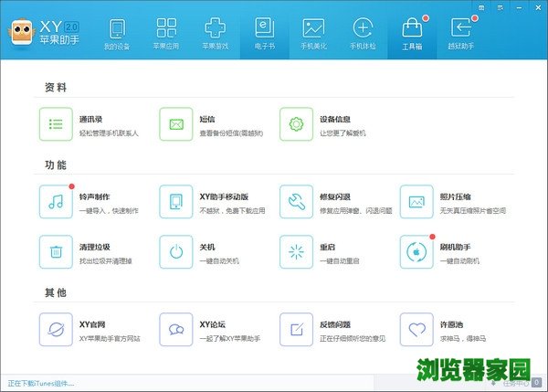Viewport: 548px width, 392px height.
Task: Open the 刷机助手 apple refresh icon
Action: (416, 252)
